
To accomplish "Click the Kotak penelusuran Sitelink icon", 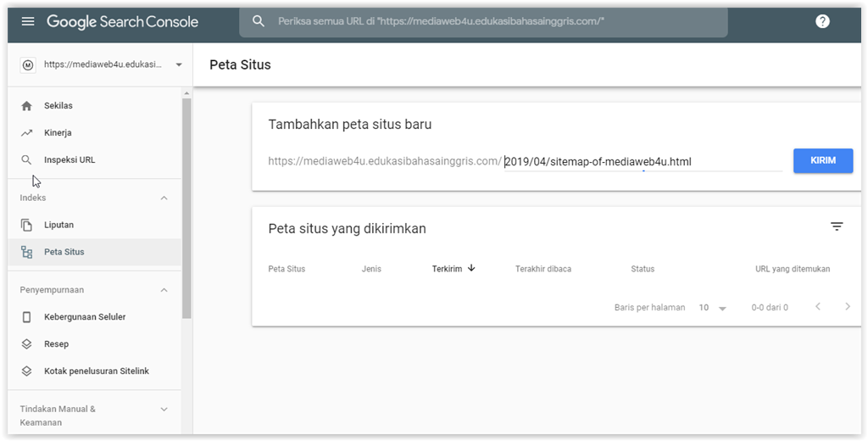I will [26, 371].
